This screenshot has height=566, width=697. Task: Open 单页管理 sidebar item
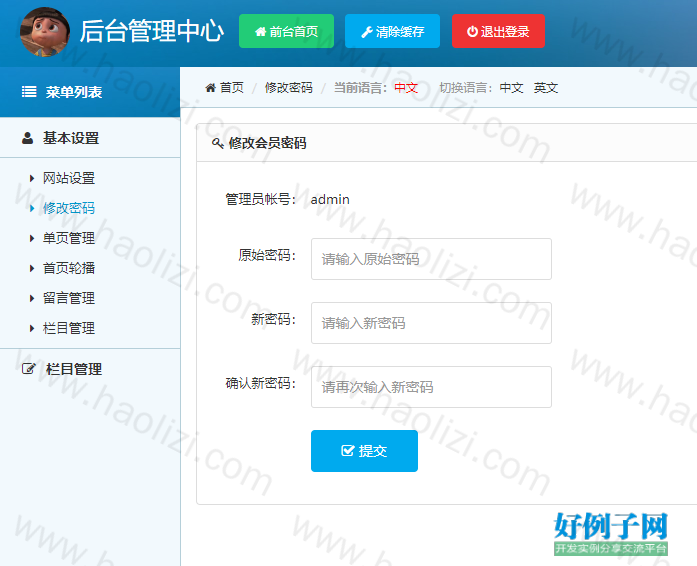(69, 238)
